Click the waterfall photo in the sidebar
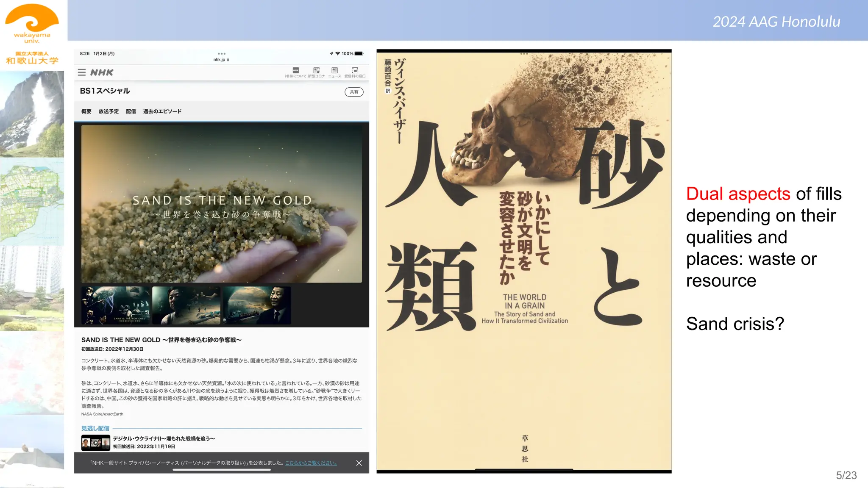Image resolution: width=868 pixels, height=488 pixels. tap(32, 114)
